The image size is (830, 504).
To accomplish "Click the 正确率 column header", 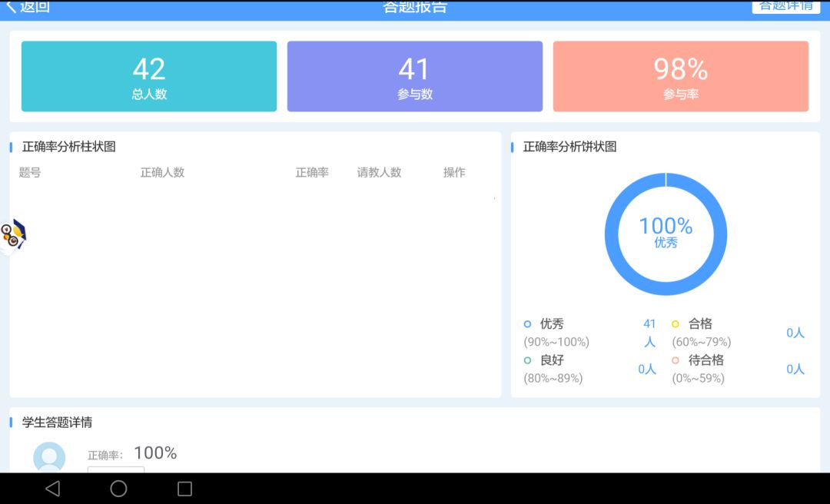I will point(312,173).
